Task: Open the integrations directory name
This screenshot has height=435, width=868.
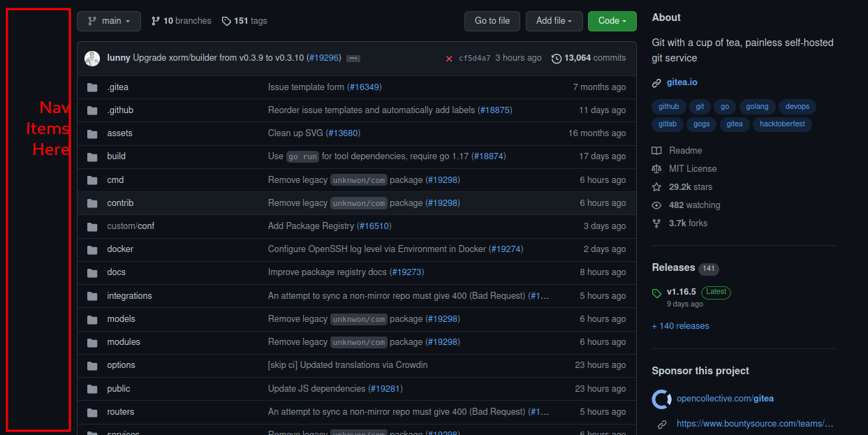Action: [x=129, y=296]
